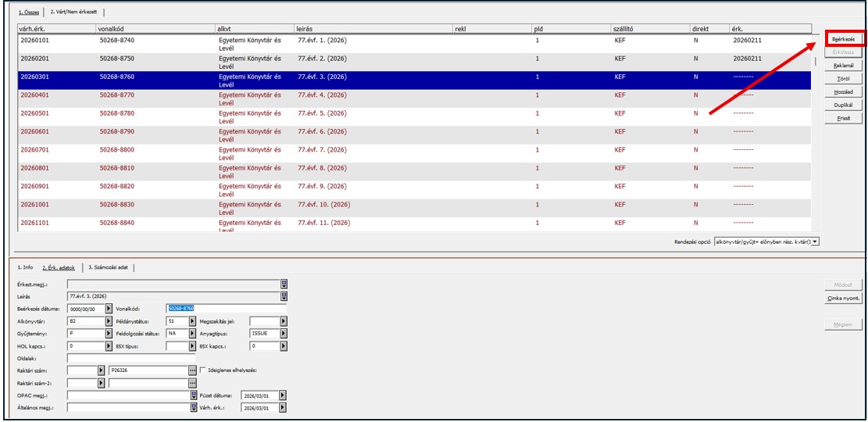Open the 3. Számozási adat tab
Image resolution: width=868 pixels, height=422 pixels.
[109, 267]
